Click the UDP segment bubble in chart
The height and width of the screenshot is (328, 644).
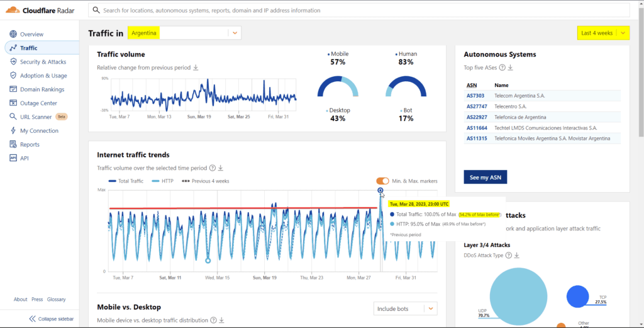pos(518,296)
